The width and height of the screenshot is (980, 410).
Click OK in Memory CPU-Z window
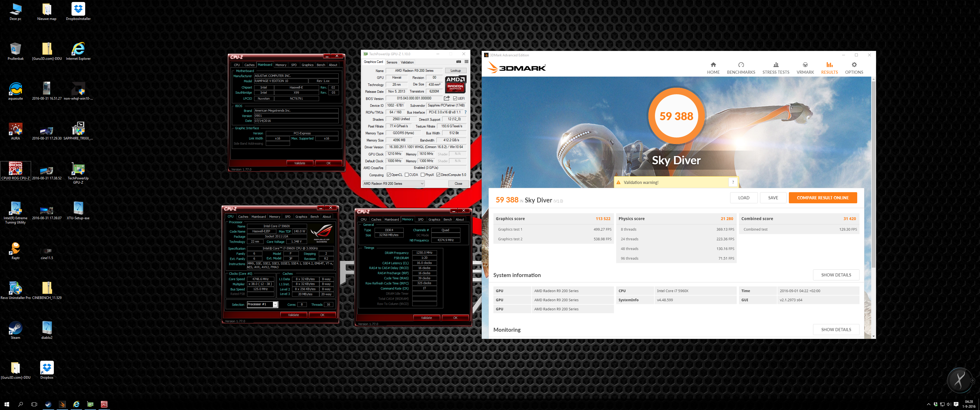455,317
